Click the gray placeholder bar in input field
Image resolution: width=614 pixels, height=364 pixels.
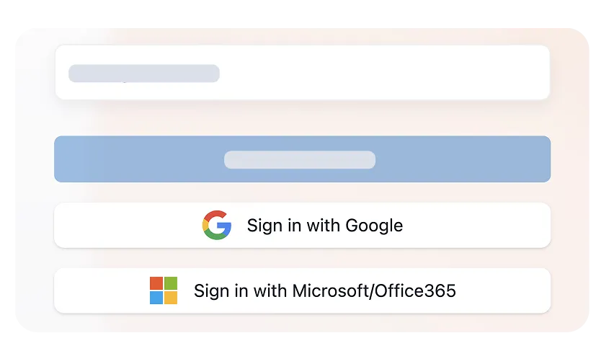(x=144, y=74)
